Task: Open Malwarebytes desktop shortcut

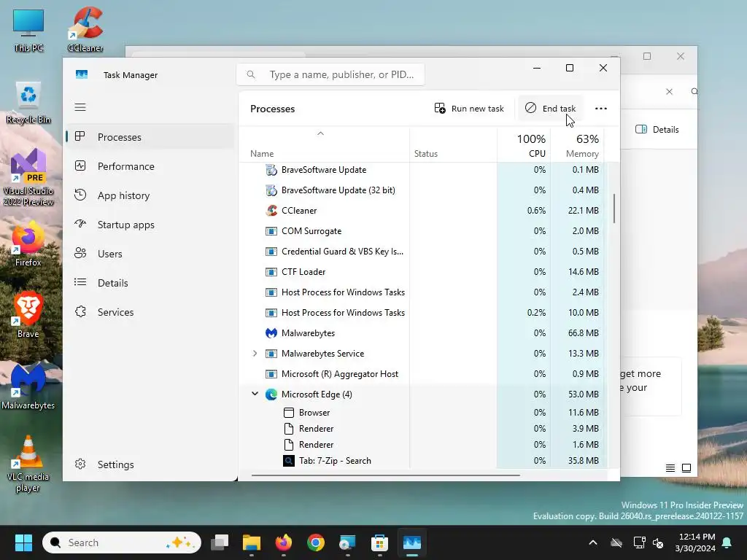Action: 28,386
